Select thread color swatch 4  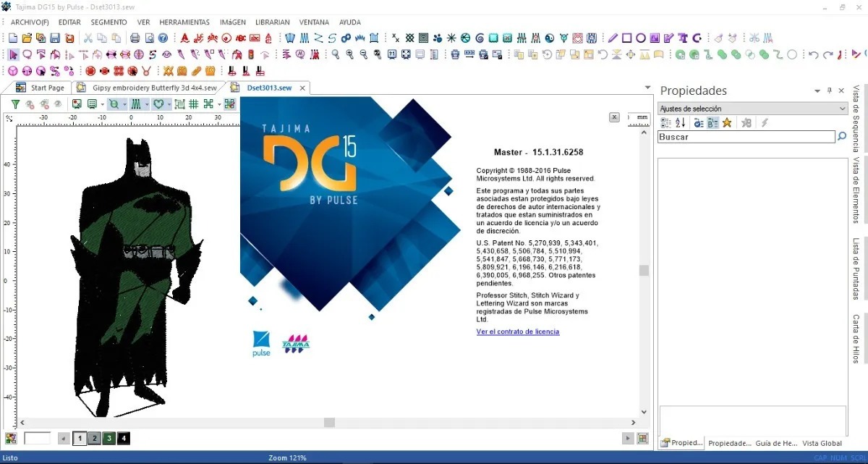124,438
